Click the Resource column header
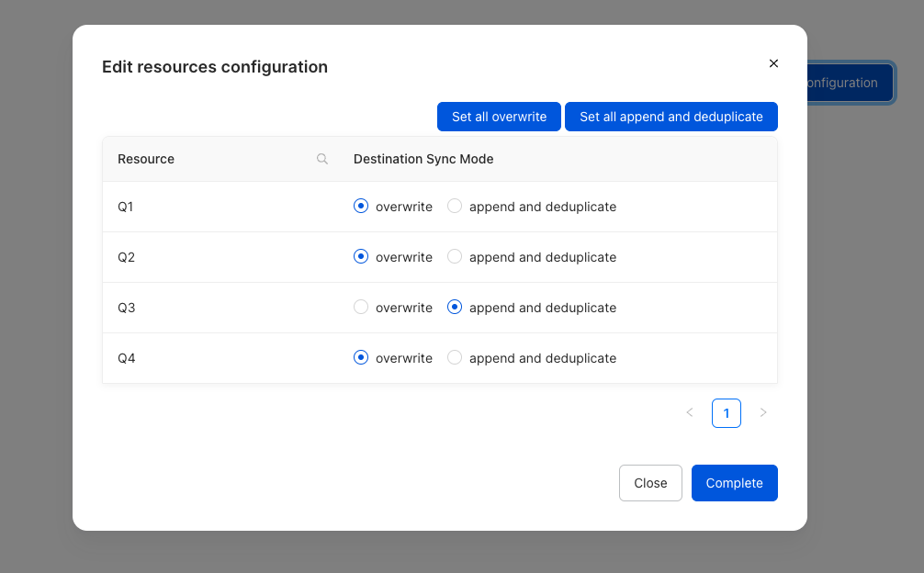This screenshot has width=924, height=573. 146,159
